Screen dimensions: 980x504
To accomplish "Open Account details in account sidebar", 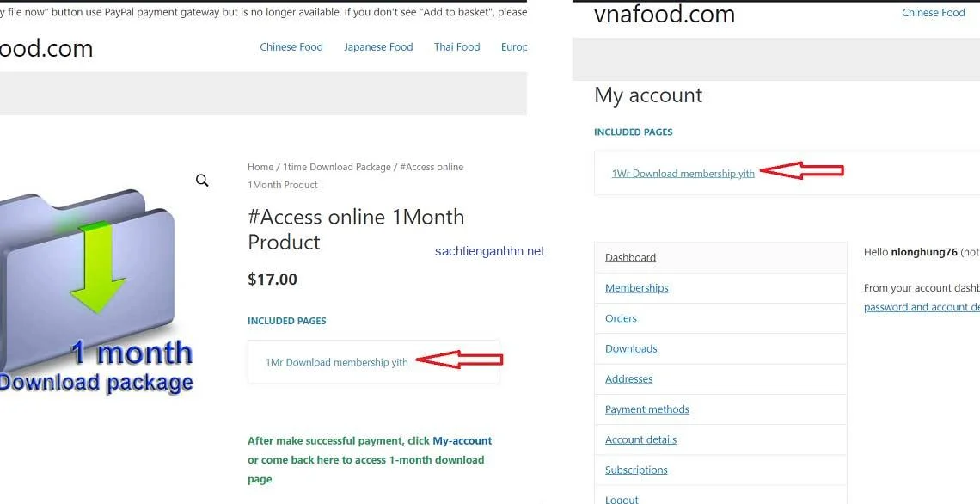I will (x=640, y=439).
